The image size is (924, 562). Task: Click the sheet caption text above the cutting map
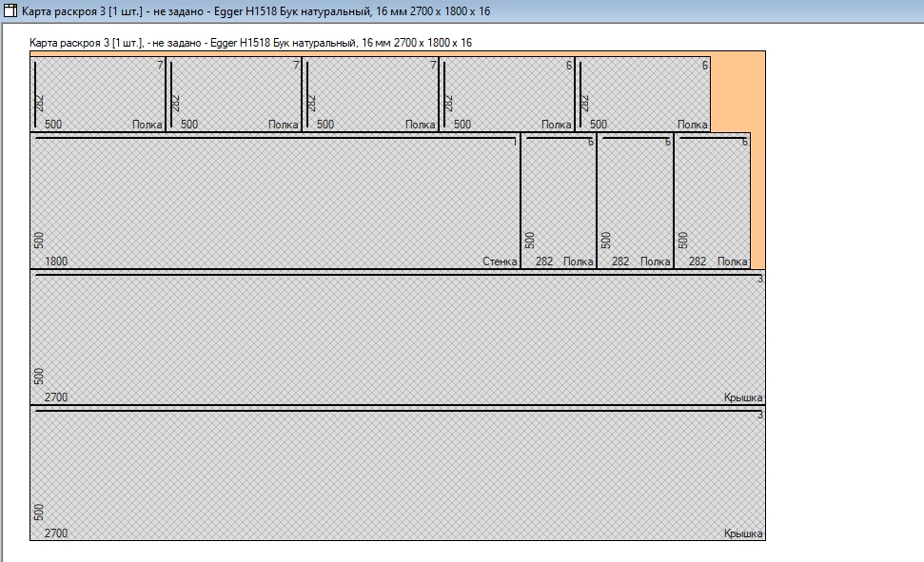click(250, 43)
